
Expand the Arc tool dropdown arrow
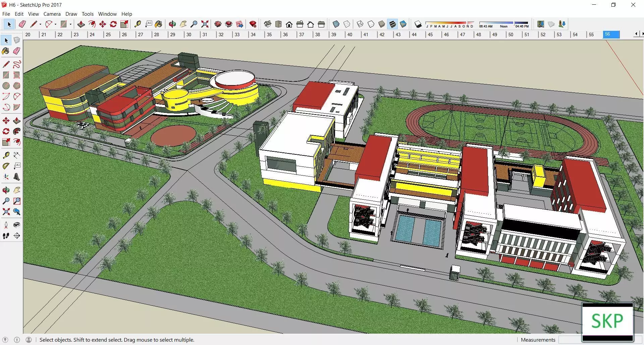pyautogui.click(x=55, y=24)
